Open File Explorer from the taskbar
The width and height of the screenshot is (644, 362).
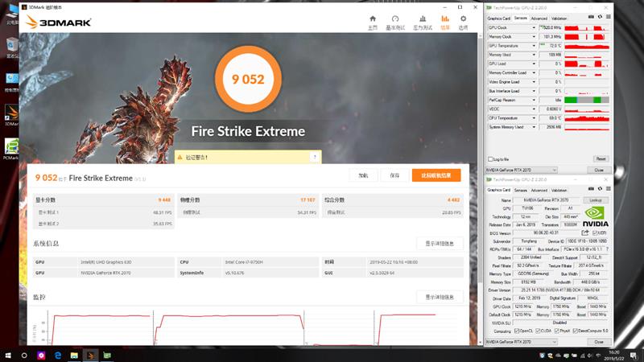74,356
